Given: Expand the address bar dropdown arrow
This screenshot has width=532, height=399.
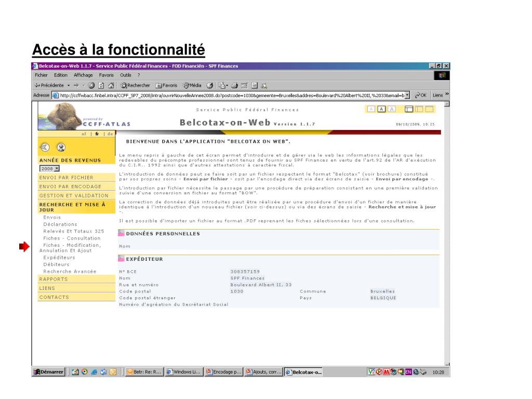Looking at the screenshot, I should pyautogui.click(x=407, y=96).
